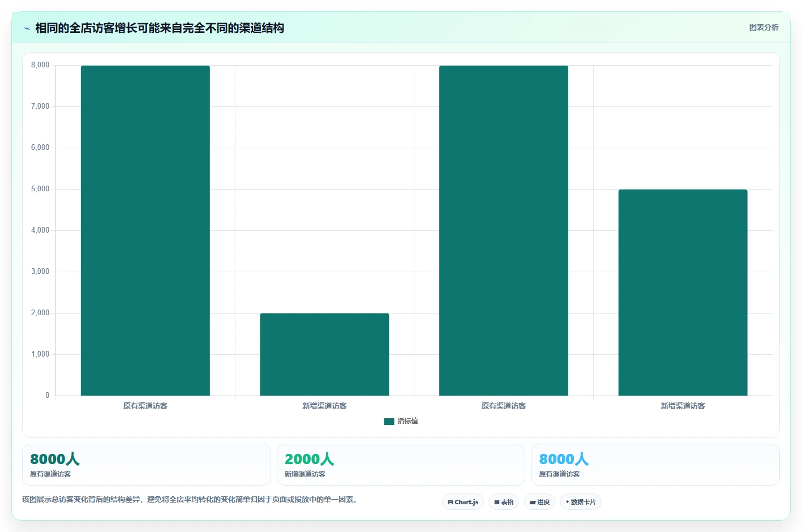The width and height of the screenshot is (802, 532).
Task: Click the bar reaching 2,000
Action: (324, 354)
